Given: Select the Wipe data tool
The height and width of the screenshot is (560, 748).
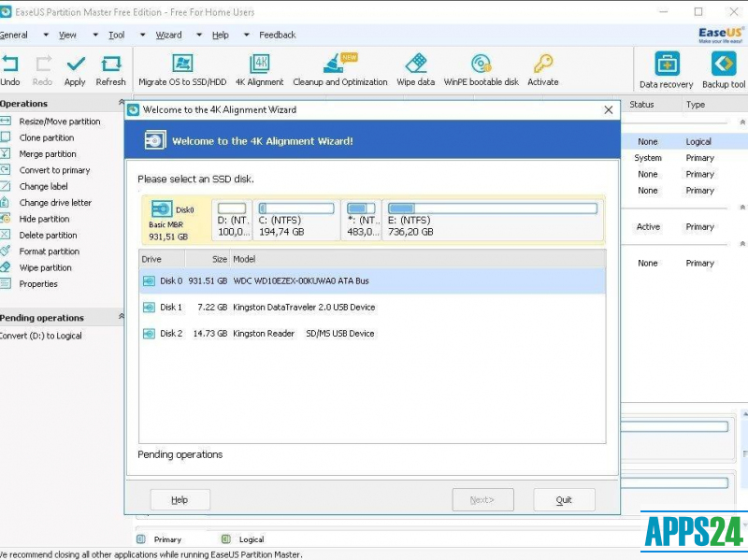Looking at the screenshot, I should pos(415,70).
